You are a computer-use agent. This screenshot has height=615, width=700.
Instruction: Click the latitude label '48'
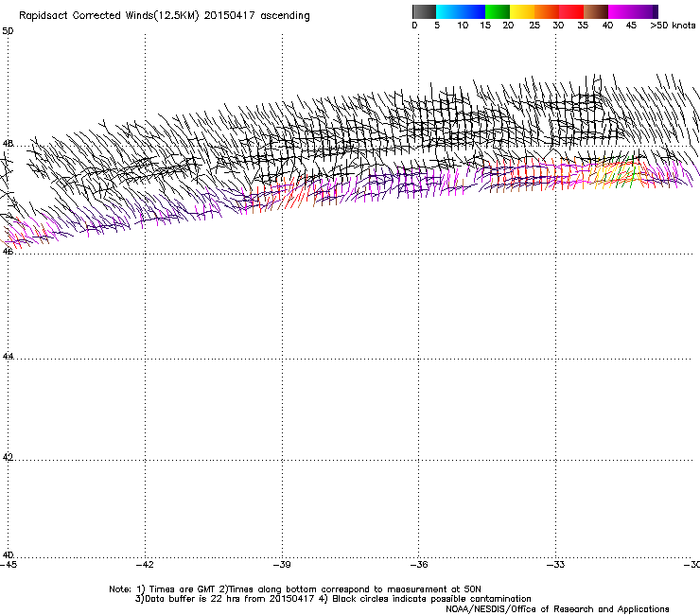8,144
